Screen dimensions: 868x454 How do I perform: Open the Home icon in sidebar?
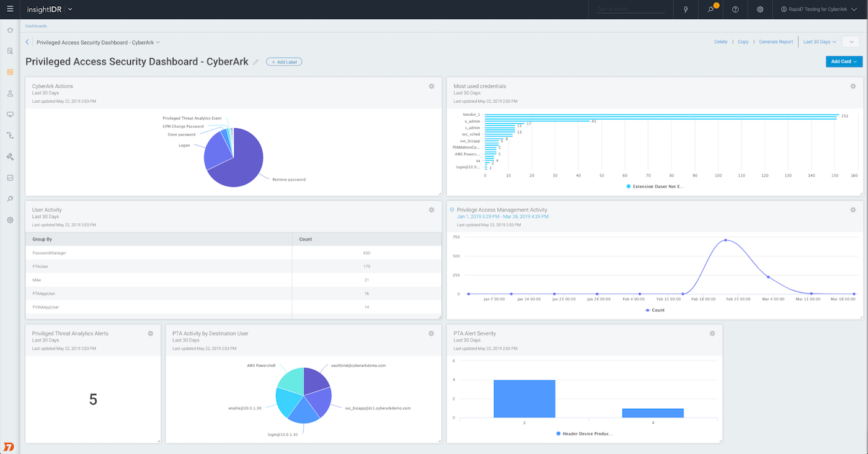click(10, 30)
